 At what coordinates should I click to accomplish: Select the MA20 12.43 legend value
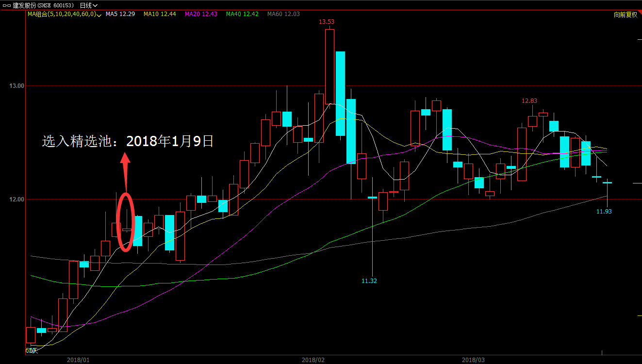(x=201, y=14)
